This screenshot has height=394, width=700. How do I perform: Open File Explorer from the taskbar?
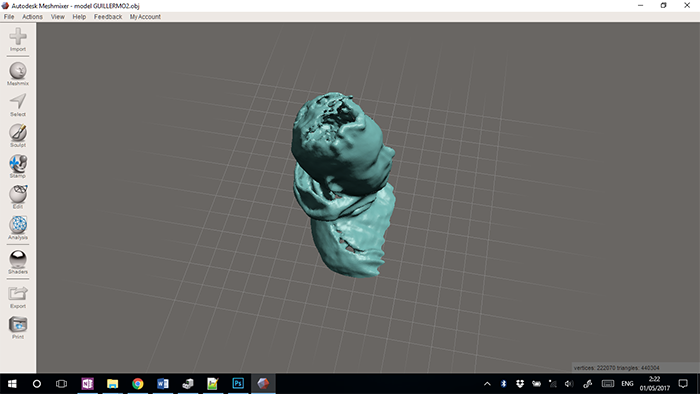point(112,383)
